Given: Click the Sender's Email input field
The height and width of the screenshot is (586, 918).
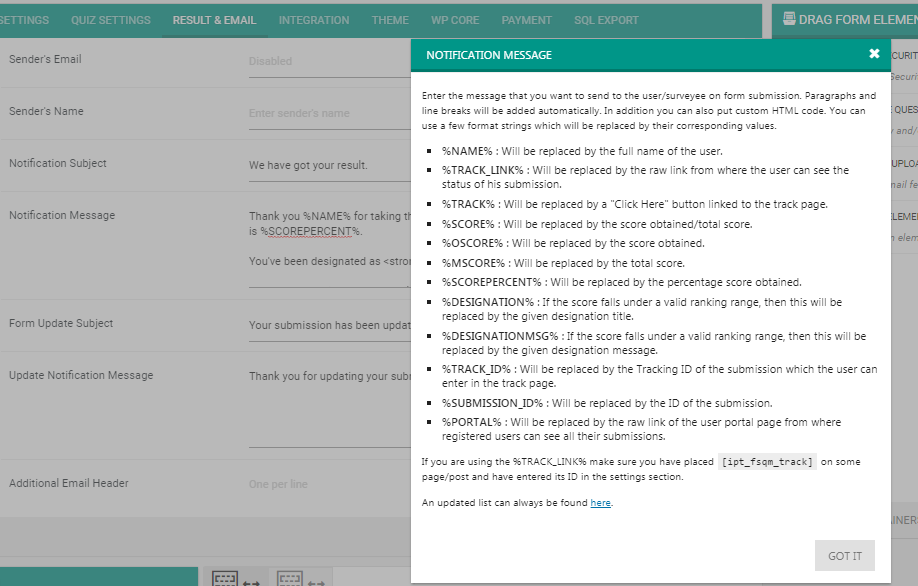Looking at the screenshot, I should [330, 61].
